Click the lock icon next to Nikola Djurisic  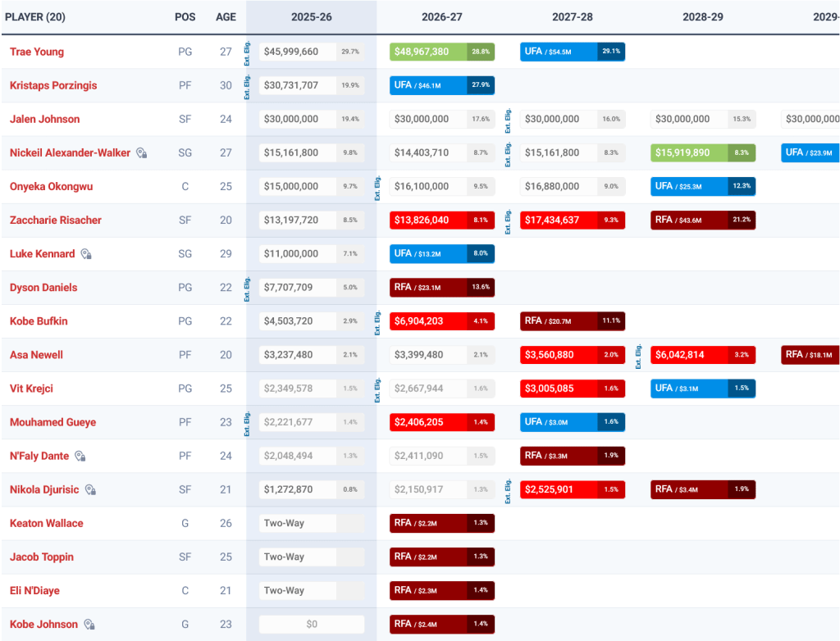(90, 489)
